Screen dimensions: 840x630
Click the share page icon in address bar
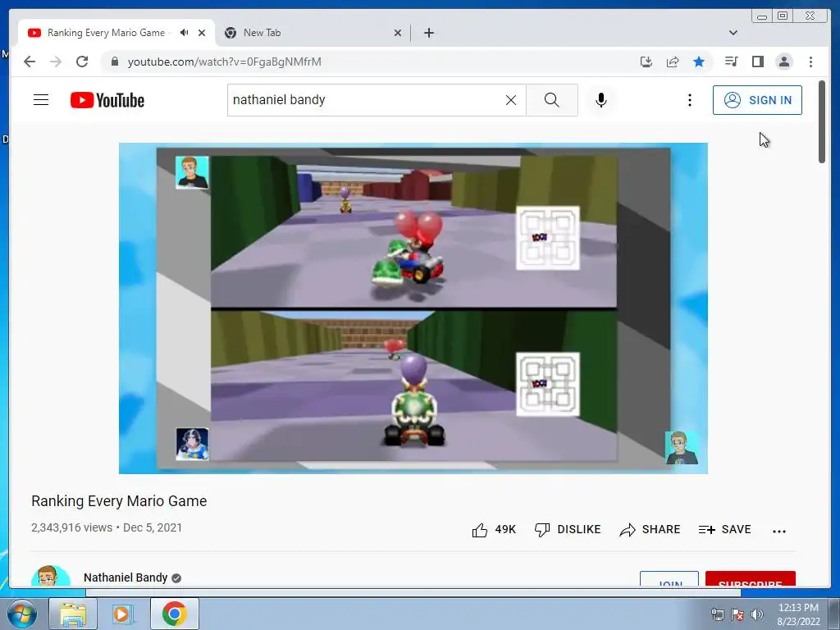673,62
